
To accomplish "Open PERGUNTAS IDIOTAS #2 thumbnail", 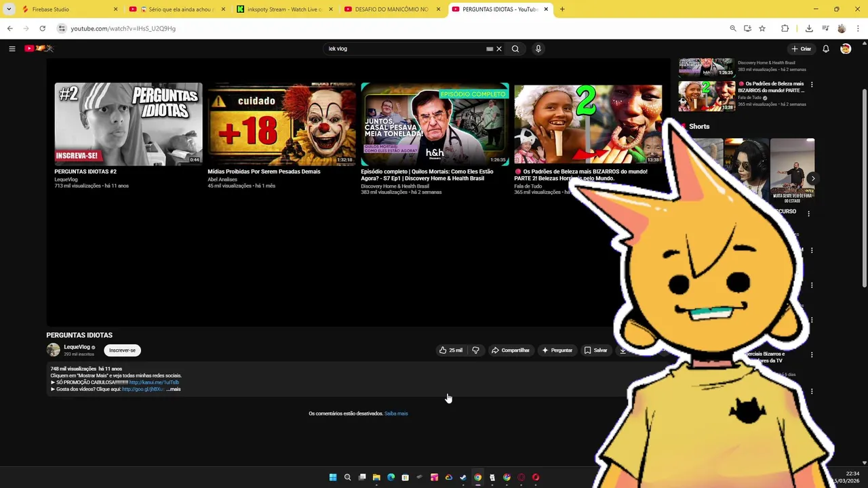I will pos(128,124).
